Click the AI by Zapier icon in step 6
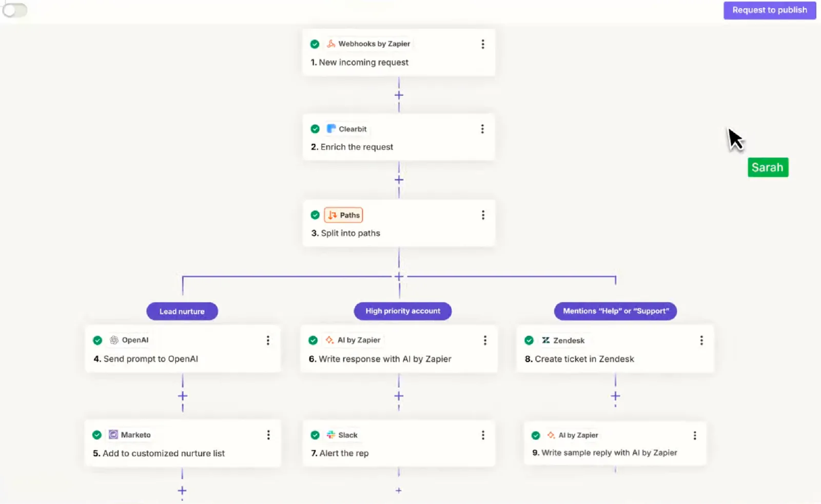821x504 pixels. pyautogui.click(x=329, y=340)
